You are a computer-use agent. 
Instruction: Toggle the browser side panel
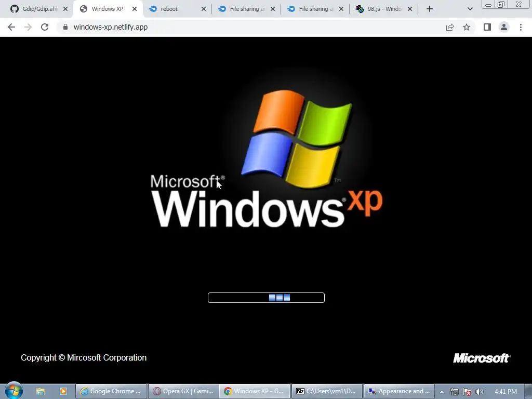(x=487, y=27)
